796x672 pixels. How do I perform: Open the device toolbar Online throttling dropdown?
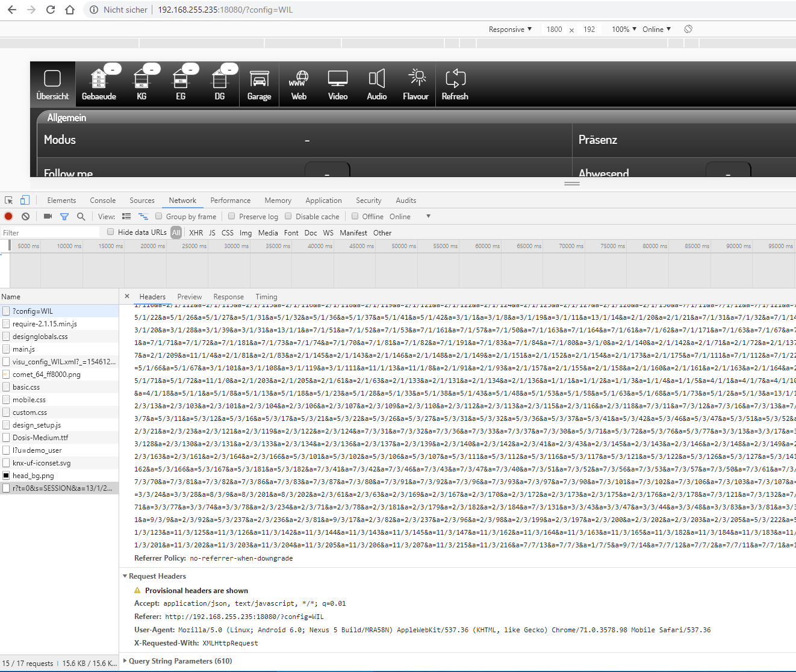tap(656, 29)
